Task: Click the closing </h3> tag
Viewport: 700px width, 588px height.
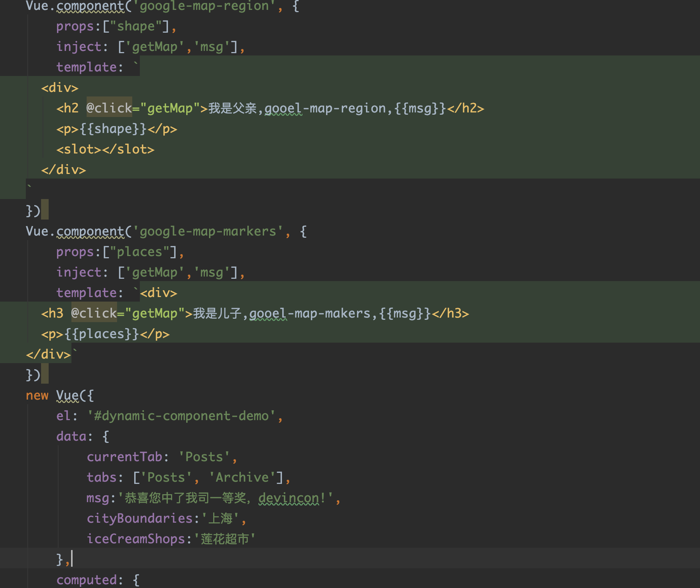Action: 450,314
